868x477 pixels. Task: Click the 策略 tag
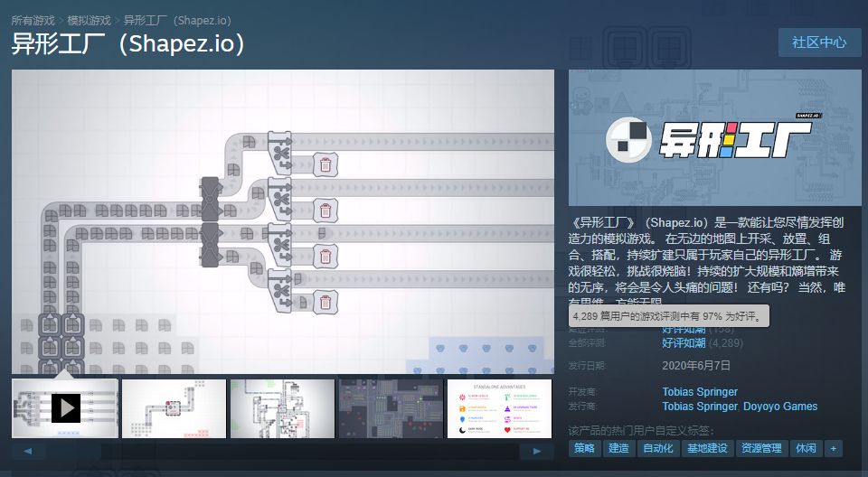pos(585,448)
